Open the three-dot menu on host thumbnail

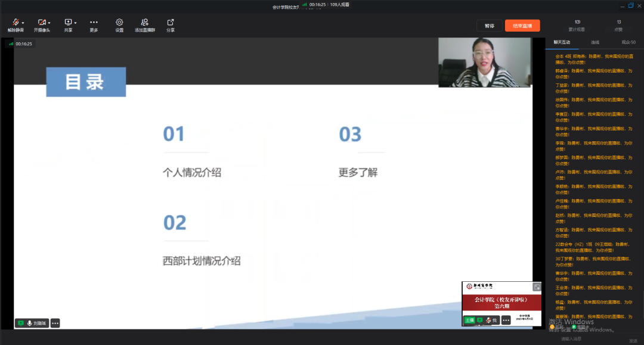(506, 321)
